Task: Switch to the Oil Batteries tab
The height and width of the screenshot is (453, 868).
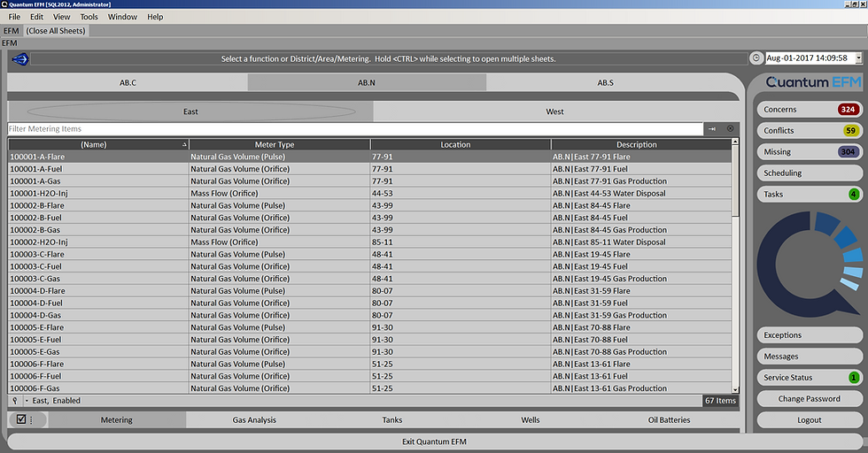Action: tap(669, 419)
